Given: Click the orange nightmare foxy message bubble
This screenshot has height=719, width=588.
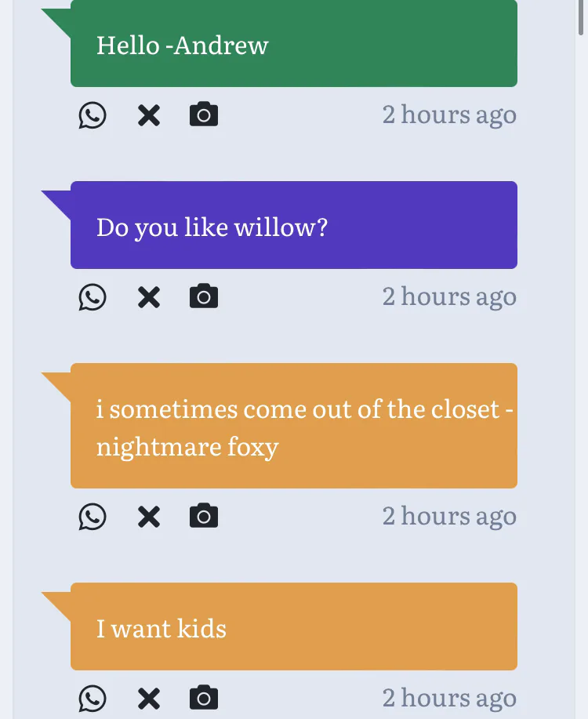Looking at the screenshot, I should (293, 427).
